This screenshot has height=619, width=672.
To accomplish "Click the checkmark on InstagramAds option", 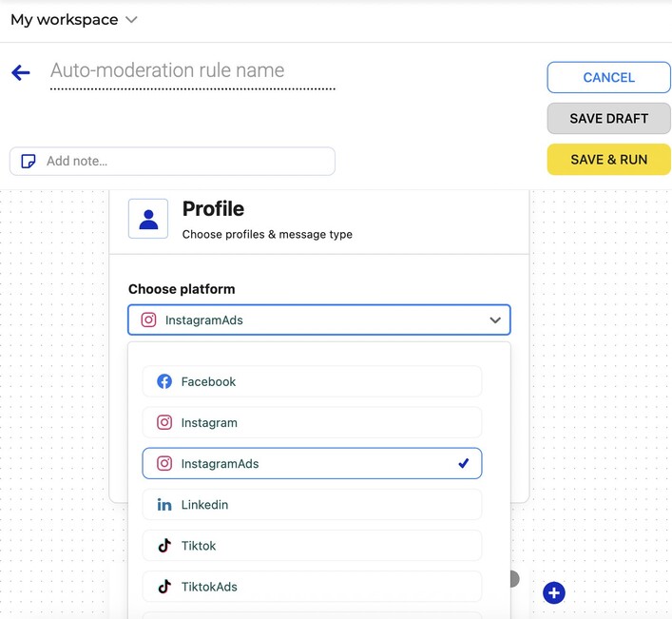I will [x=463, y=463].
